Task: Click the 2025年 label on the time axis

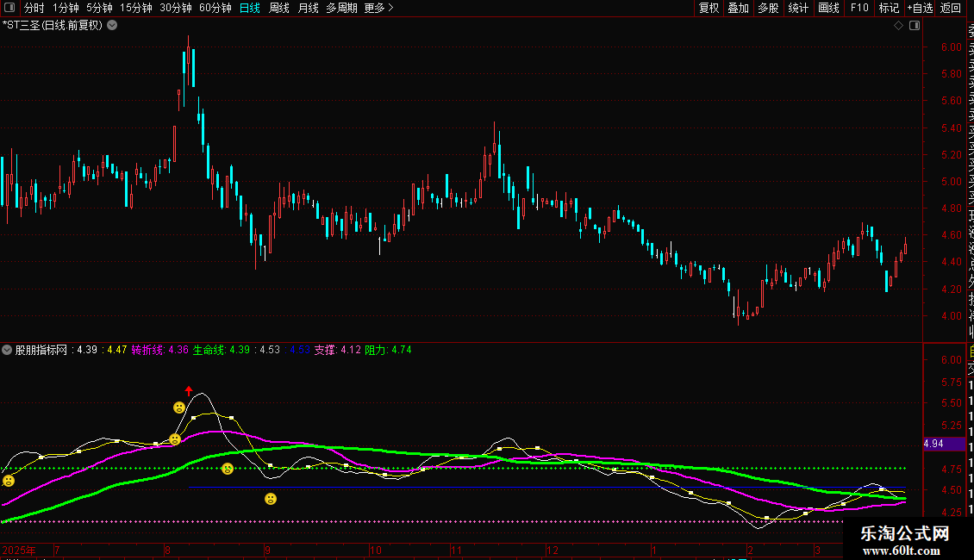Action: click(x=19, y=550)
